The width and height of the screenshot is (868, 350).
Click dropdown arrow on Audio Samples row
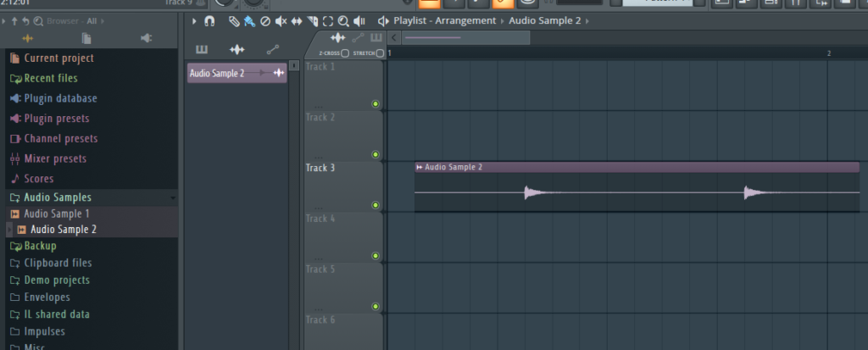point(172,197)
